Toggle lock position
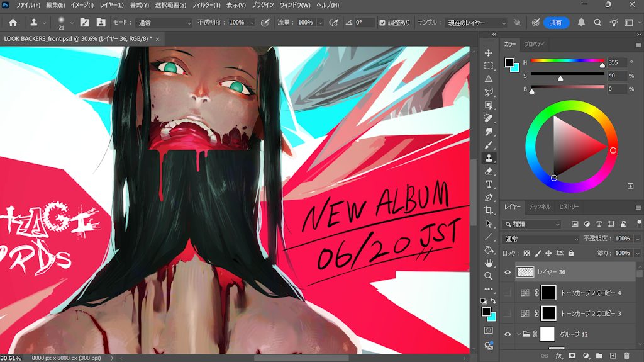The height and width of the screenshot is (362, 644). (x=548, y=253)
